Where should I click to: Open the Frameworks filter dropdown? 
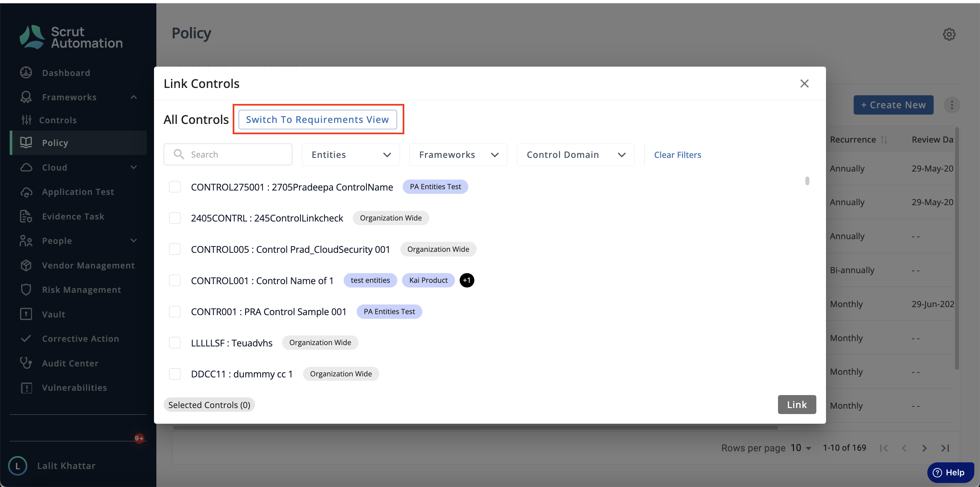[x=458, y=155]
